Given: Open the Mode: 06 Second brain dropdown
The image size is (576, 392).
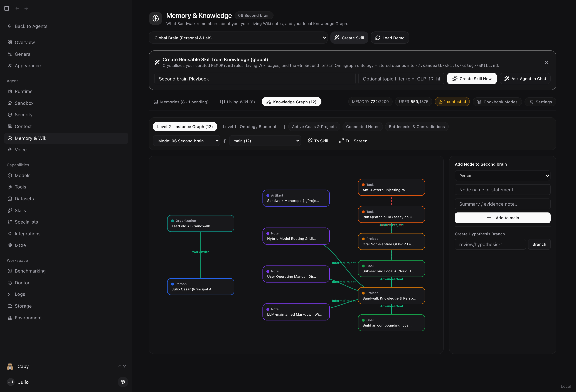Looking at the screenshot, I should (x=187, y=141).
